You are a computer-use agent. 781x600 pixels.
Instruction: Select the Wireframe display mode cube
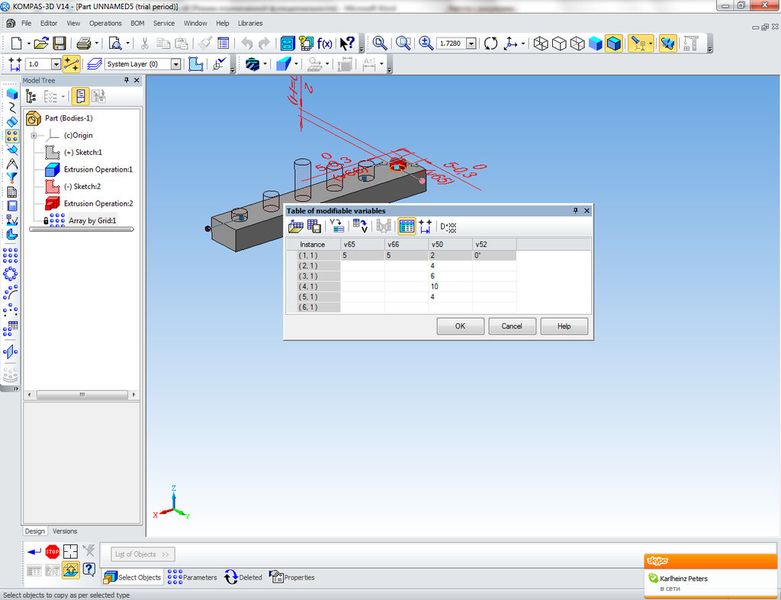tap(541, 43)
